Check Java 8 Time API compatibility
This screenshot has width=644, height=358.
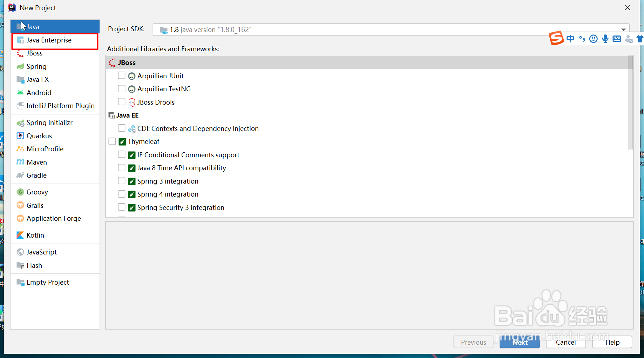point(122,168)
